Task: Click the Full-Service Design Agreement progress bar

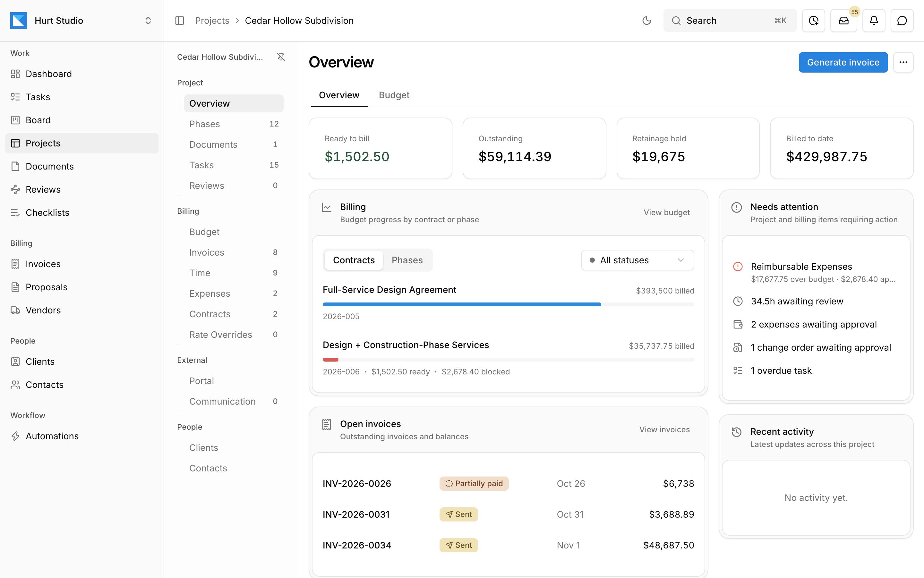Action: [x=508, y=305]
